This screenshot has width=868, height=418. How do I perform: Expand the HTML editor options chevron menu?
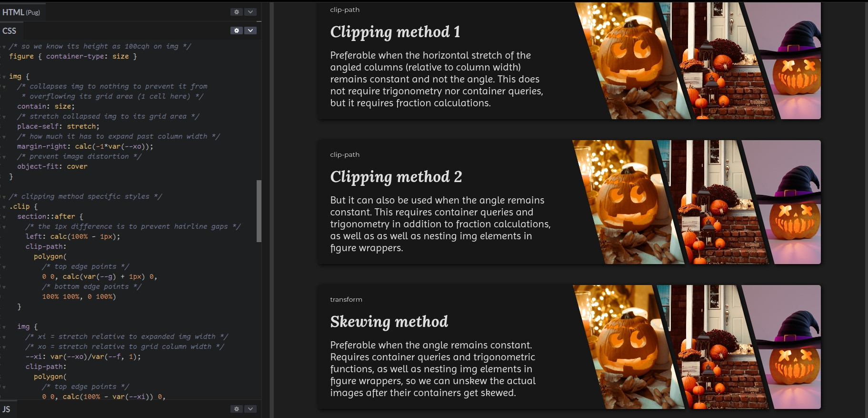[x=250, y=12]
